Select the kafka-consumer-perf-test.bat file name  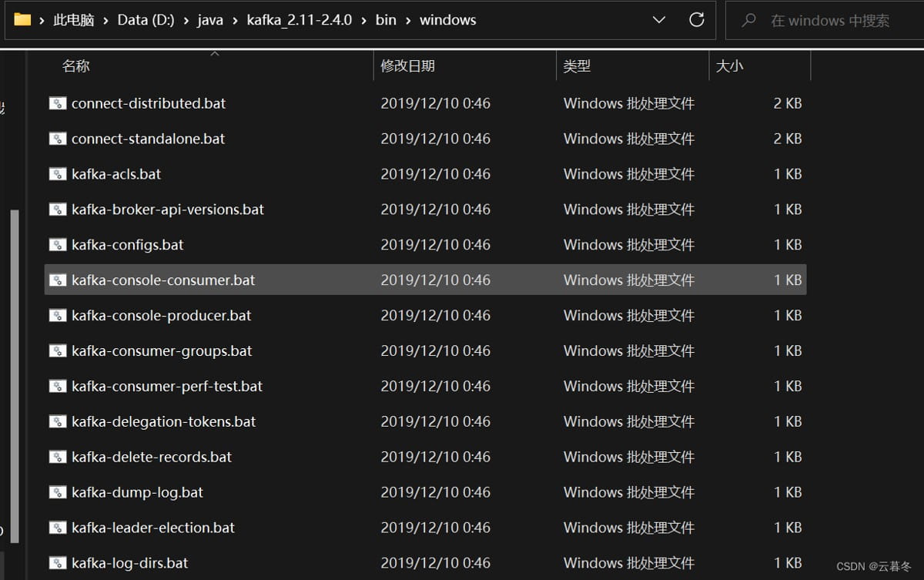(x=167, y=387)
